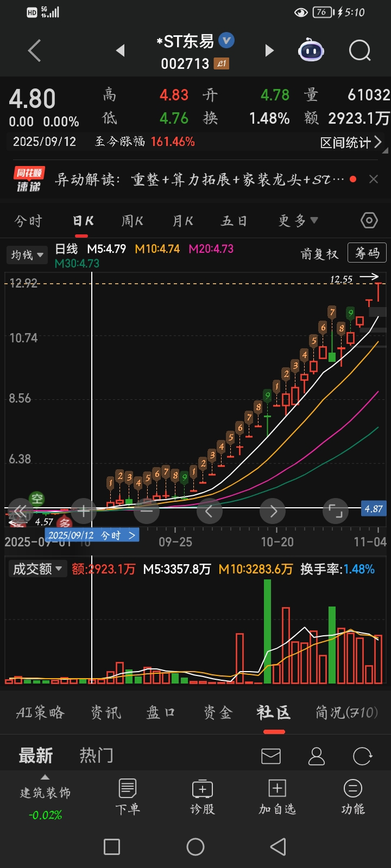Add stock via 加自选
The height and width of the screenshot is (868, 391).
point(278,796)
